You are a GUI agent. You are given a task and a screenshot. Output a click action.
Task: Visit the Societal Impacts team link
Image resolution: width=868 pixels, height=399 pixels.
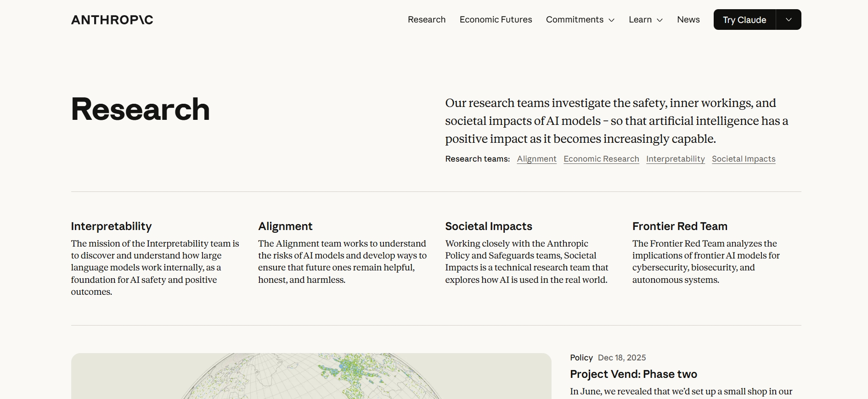744,159
